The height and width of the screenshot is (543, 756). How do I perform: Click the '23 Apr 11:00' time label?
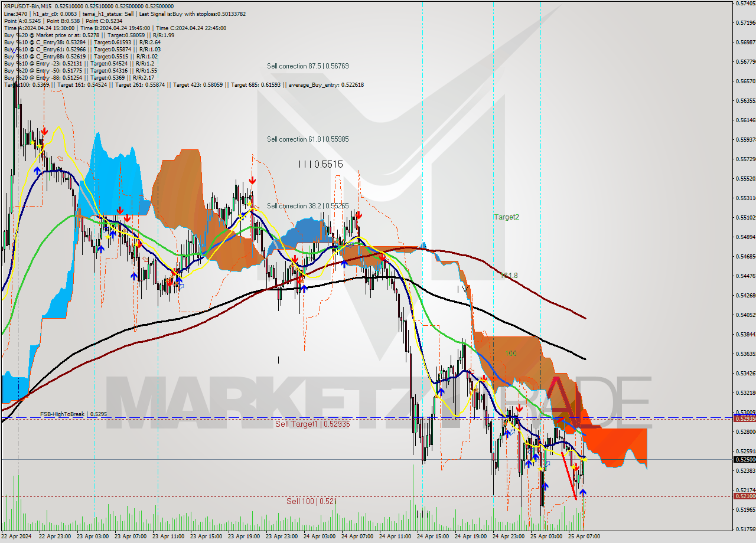click(169, 537)
